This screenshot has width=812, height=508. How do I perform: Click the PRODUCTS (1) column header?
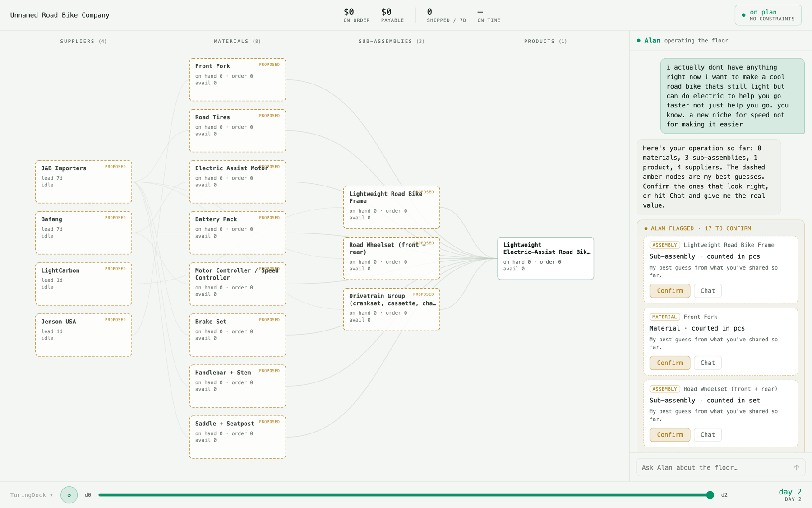coord(545,41)
